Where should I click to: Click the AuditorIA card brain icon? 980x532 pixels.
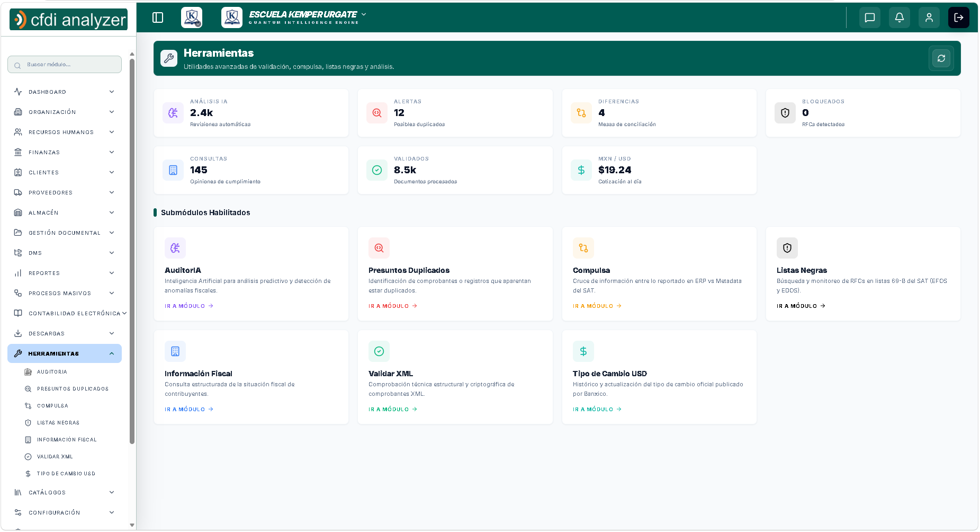[x=175, y=248]
